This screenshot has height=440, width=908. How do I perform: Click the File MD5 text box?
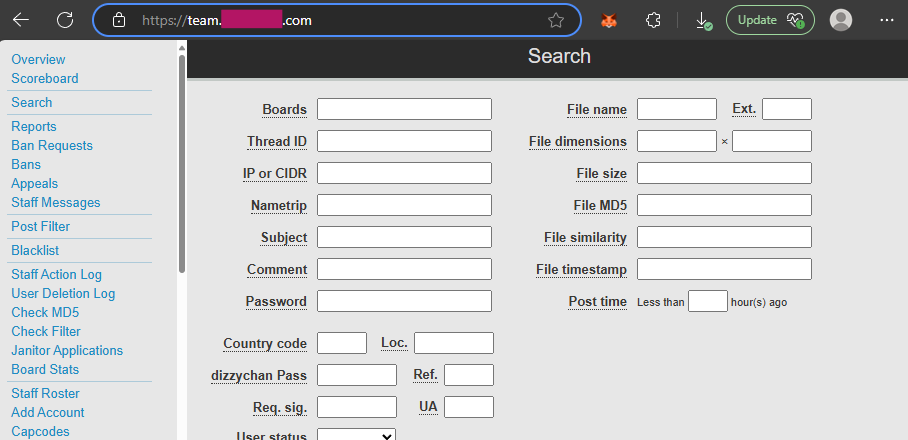(x=724, y=205)
